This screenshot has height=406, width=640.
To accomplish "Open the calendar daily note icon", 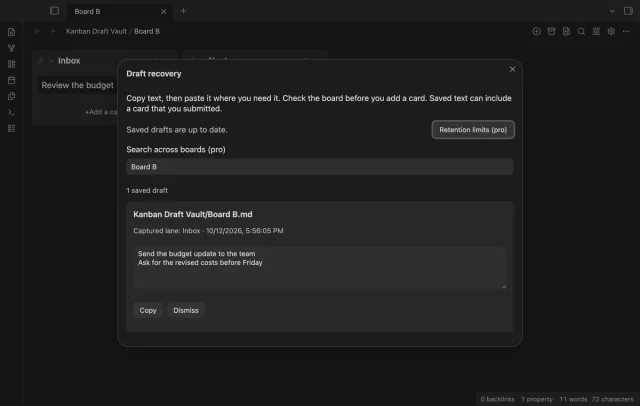I will 11,80.
